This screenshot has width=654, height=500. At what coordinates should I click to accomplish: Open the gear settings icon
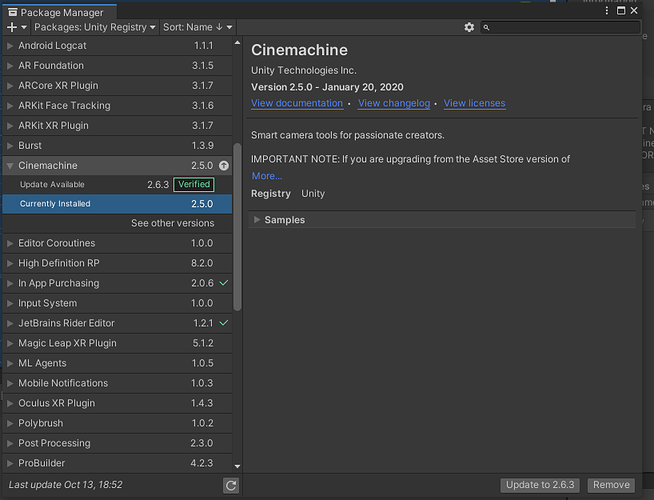click(469, 28)
